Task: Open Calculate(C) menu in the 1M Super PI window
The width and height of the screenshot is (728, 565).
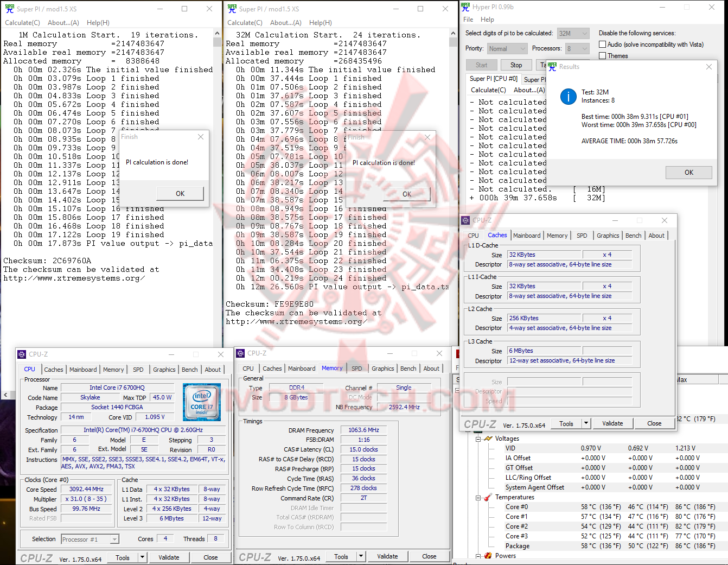Action: tap(22, 23)
